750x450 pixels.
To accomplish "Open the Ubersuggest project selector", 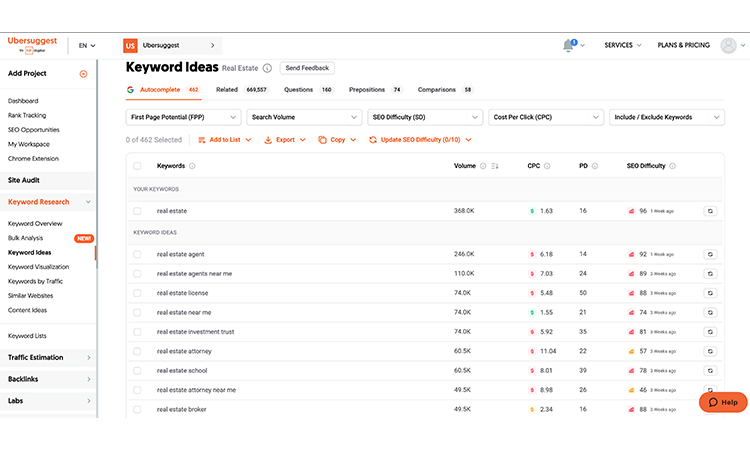I will coord(171,45).
